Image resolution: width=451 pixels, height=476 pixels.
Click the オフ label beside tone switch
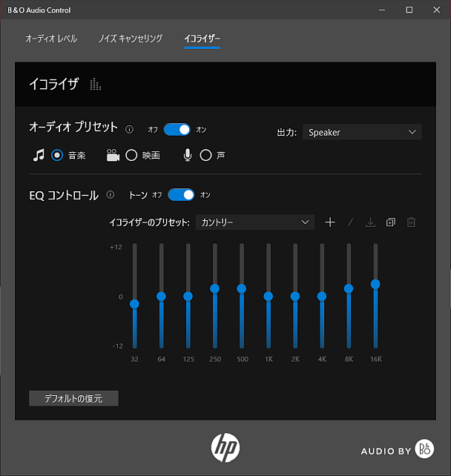click(157, 195)
